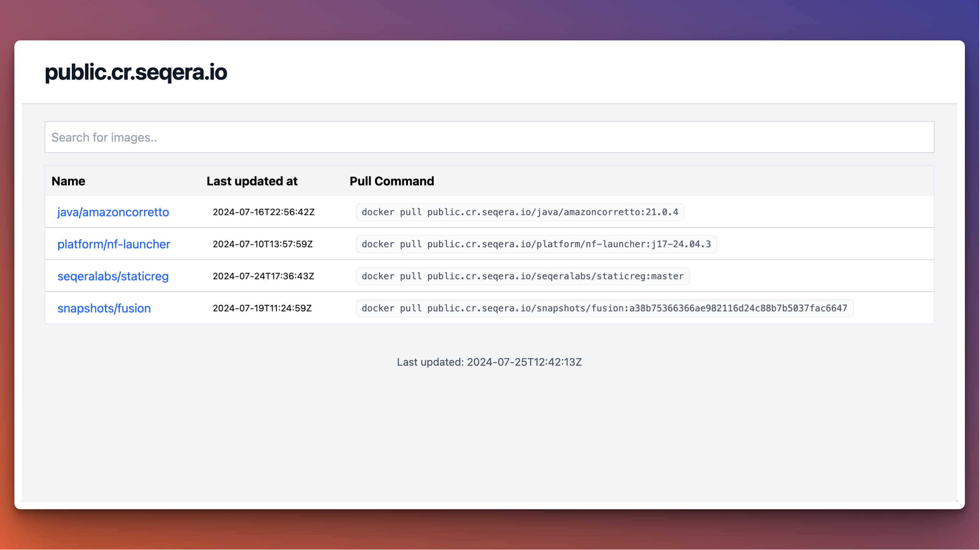This screenshot has width=980, height=550.
Task: Select the nf-launcher:j17-24.04.3 pull command
Action: click(x=537, y=244)
